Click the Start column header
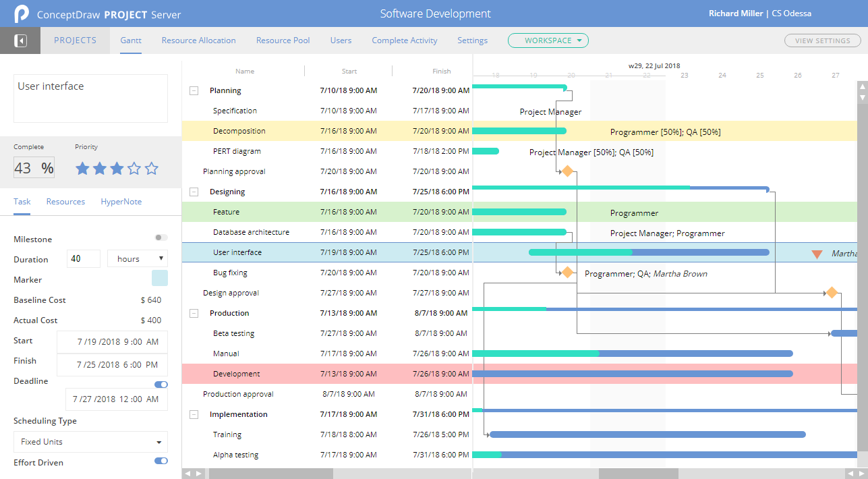 pyautogui.click(x=349, y=71)
